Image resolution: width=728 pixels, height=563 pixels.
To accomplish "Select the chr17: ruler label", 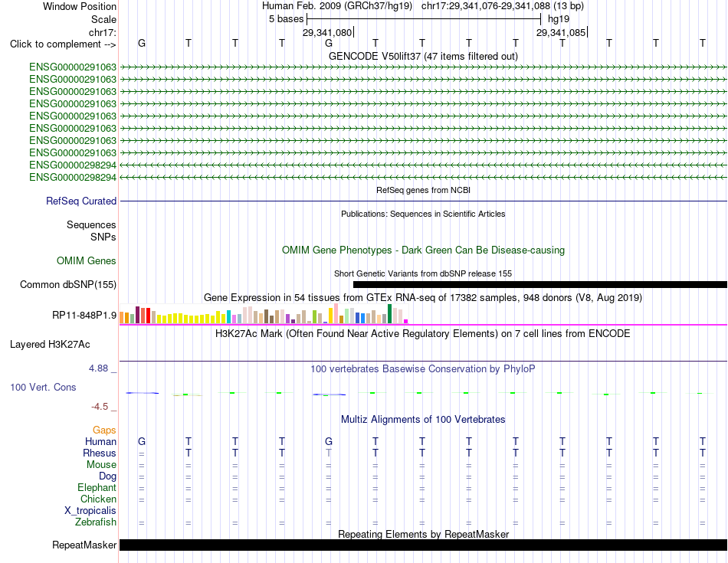I will (x=102, y=32).
